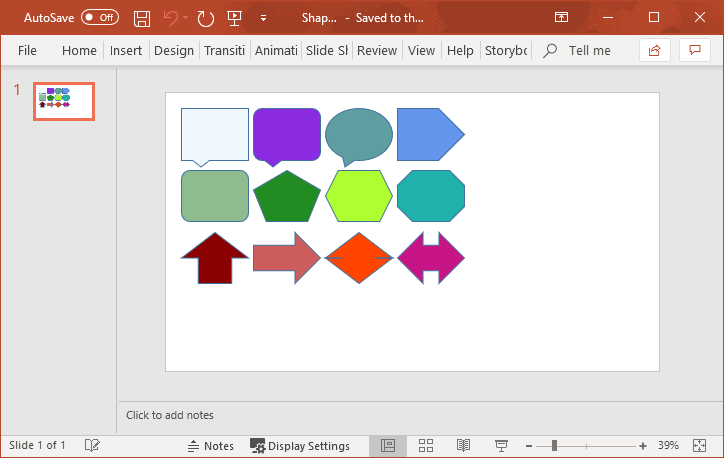The image size is (724, 458).
Task: Open Display Settings in status bar
Action: (x=300, y=446)
